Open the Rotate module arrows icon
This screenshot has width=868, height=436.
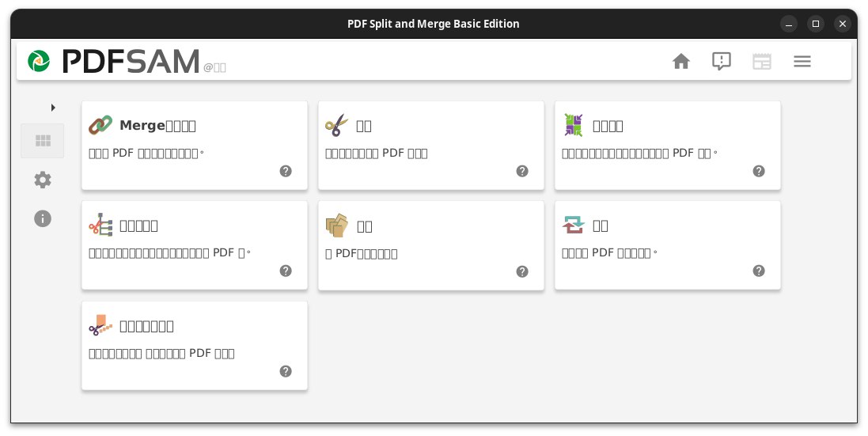pos(573,226)
